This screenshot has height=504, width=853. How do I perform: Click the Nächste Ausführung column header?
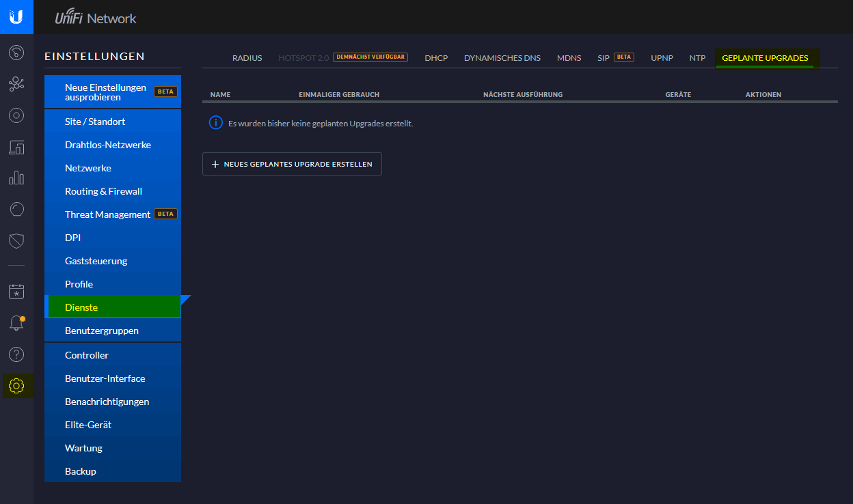point(523,94)
